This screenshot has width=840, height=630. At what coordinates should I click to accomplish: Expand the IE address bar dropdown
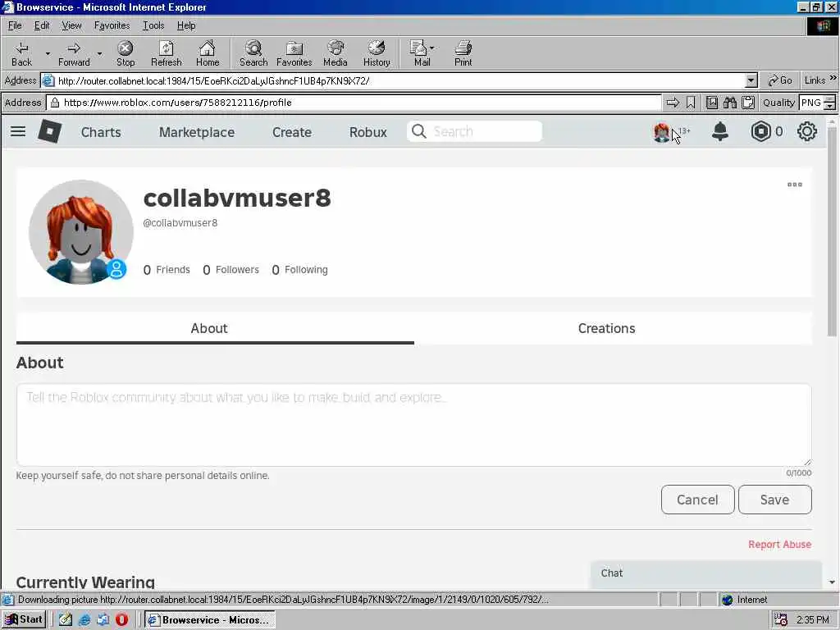pos(751,81)
